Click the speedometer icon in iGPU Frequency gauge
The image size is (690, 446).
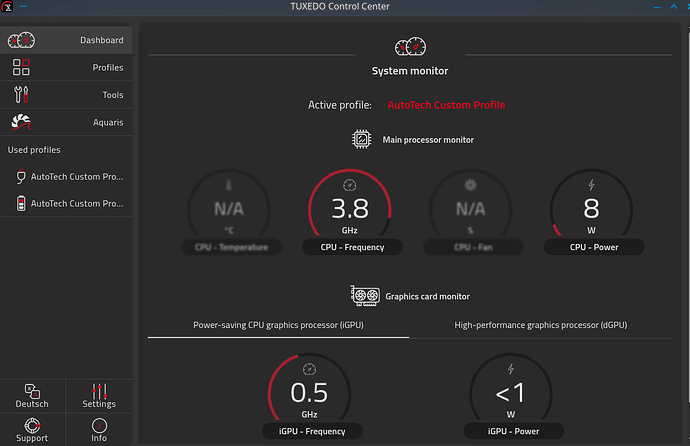309,369
